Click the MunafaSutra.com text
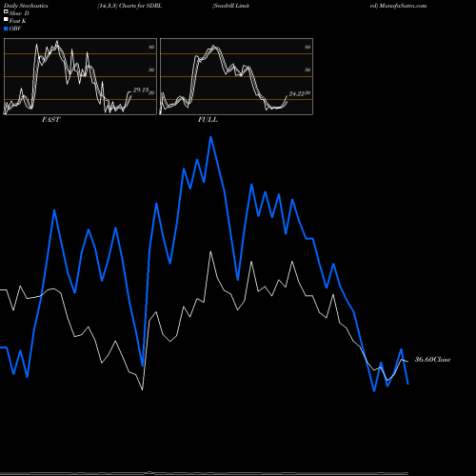This screenshot has height=476, width=476. click(x=403, y=6)
